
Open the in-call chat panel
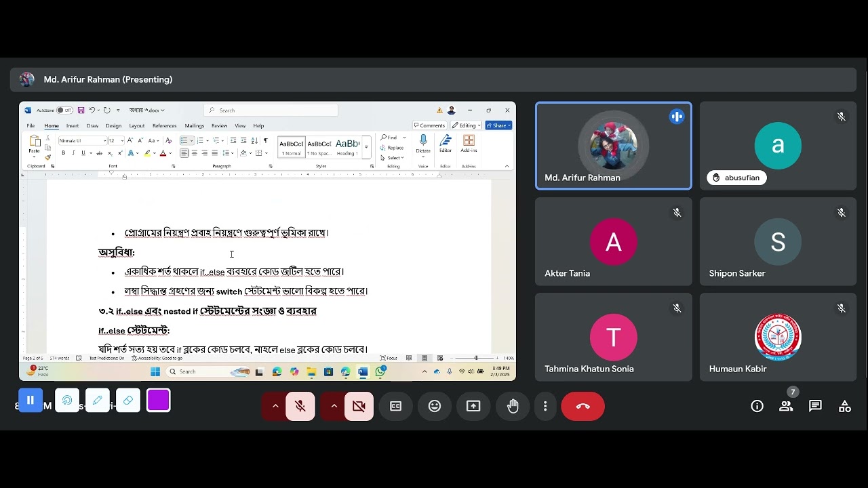[x=815, y=406]
